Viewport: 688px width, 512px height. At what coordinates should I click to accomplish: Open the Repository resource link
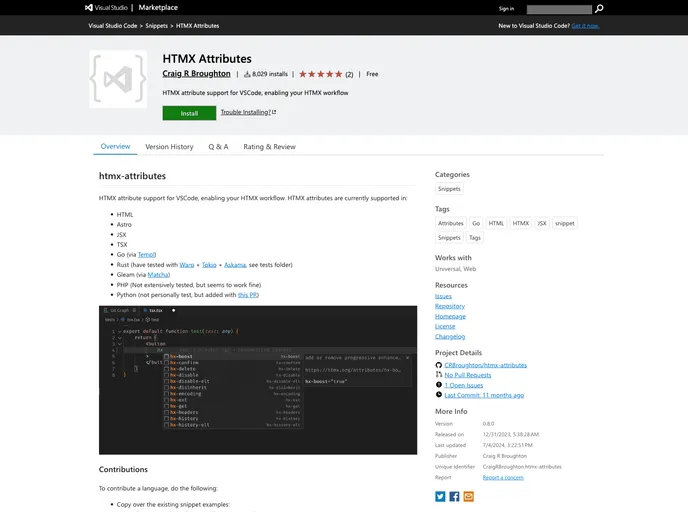tap(450, 306)
